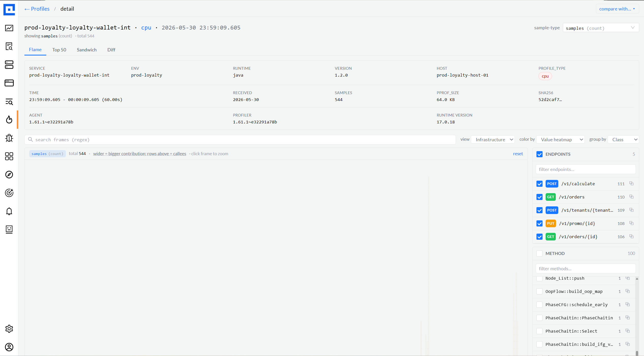
Task: Open the bug tracking sidebar icon
Action: tap(9, 138)
